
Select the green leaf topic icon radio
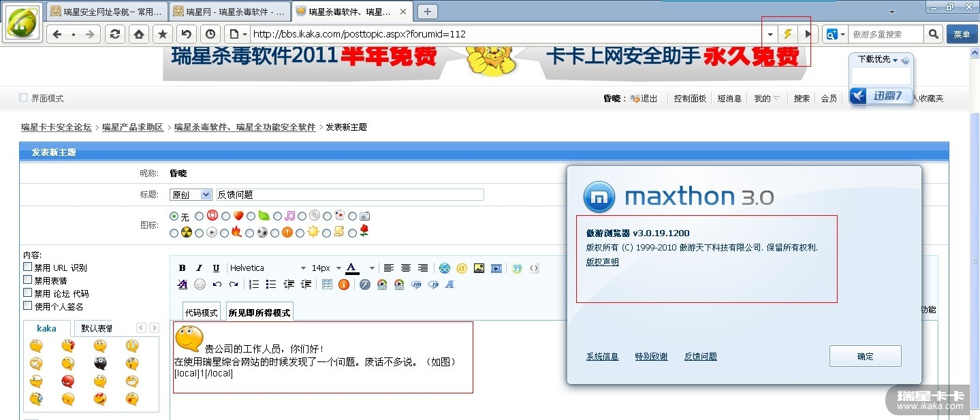click(x=251, y=216)
